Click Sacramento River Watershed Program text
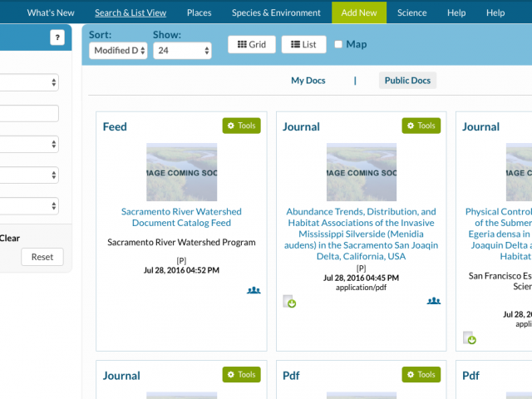 coord(181,242)
